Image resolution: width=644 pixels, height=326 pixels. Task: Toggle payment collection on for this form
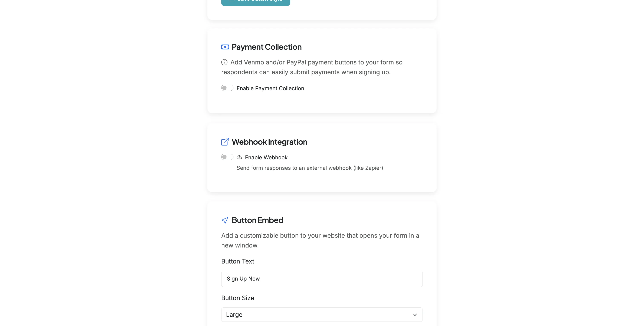(x=227, y=88)
